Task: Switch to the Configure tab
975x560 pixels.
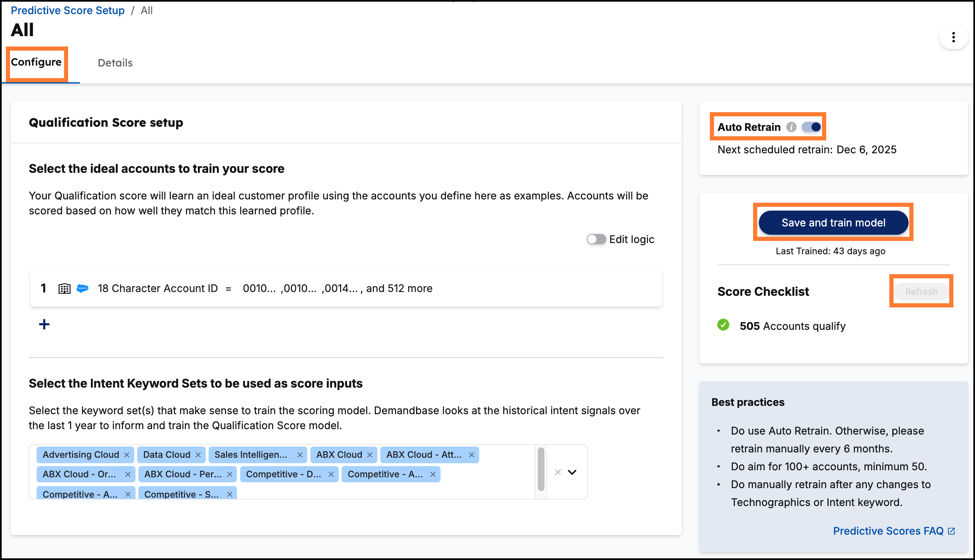Action: pyautogui.click(x=36, y=62)
